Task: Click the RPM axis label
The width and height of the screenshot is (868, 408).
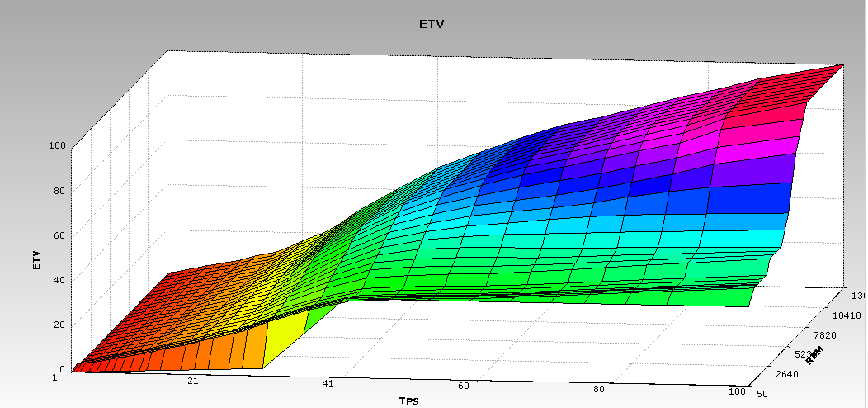Action: pyautogui.click(x=815, y=353)
